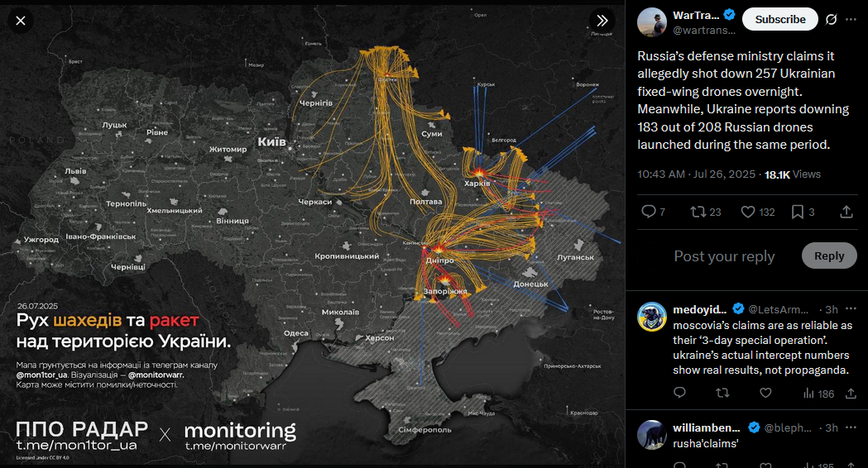The image size is (868, 468).
Task: Click the Київ label on the map
Action: [271, 142]
